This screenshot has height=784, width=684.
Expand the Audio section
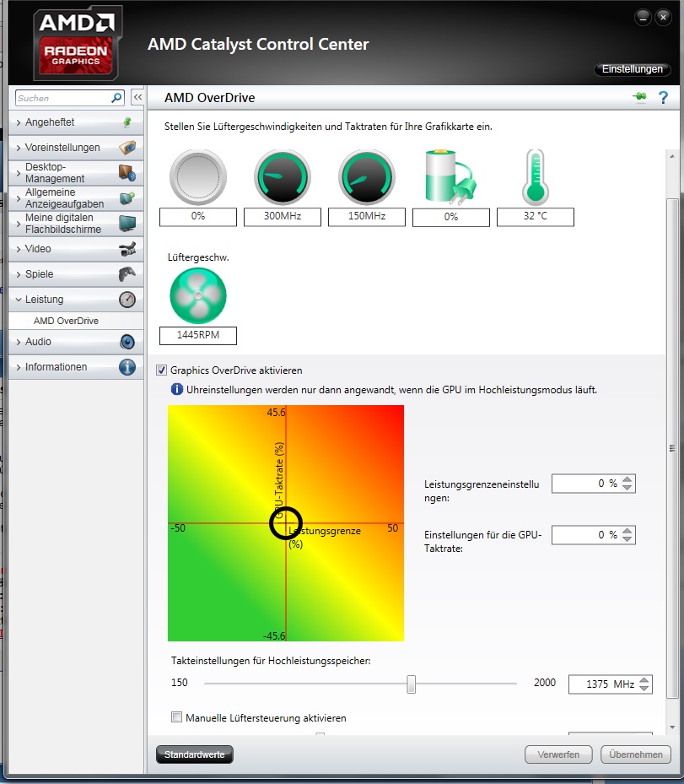[19, 342]
